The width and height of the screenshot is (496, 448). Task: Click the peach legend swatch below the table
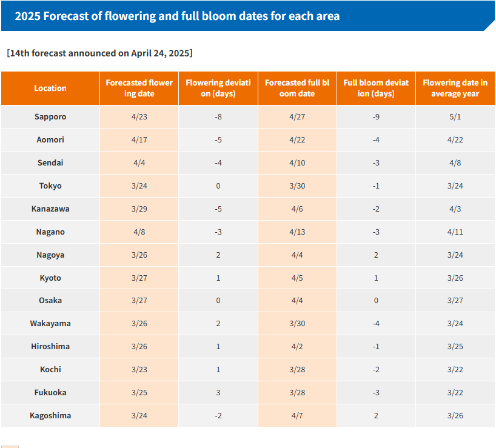coord(10,446)
